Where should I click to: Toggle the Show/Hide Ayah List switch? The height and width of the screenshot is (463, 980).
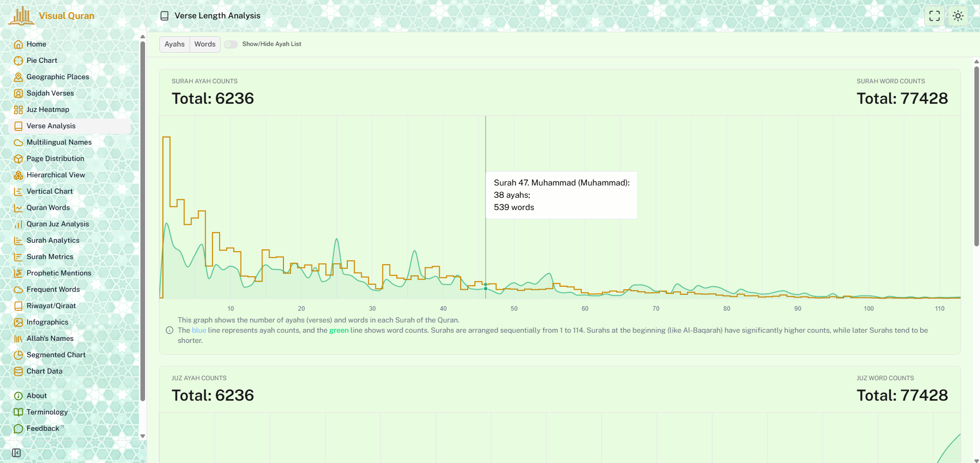pos(231,44)
